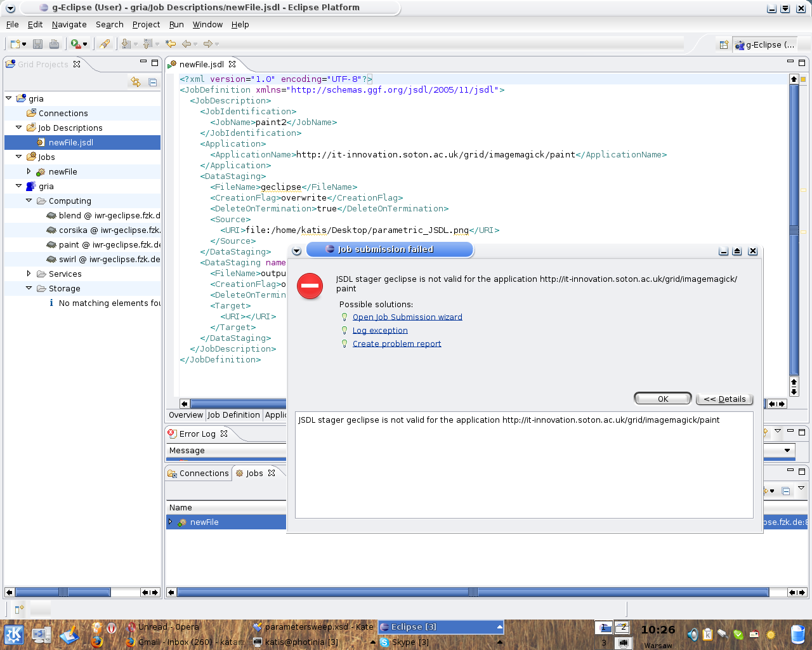Open the Window menu
Viewport: 812px width, 650px height.
point(207,24)
